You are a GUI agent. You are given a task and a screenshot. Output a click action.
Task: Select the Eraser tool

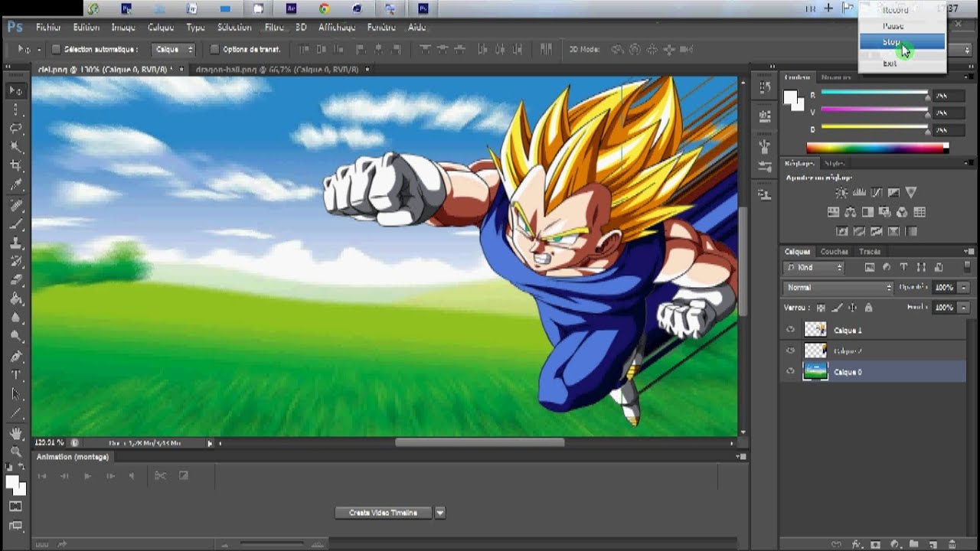pos(16,280)
